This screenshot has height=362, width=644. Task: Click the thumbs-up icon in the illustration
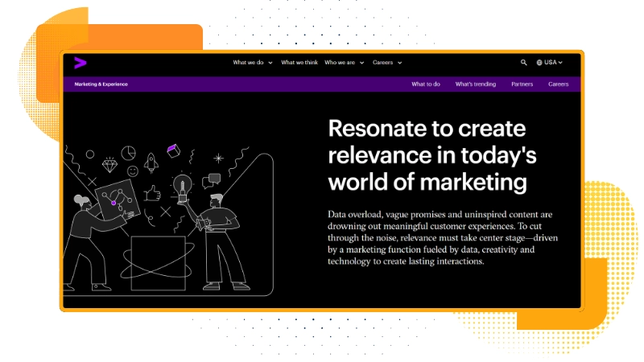pos(152,193)
